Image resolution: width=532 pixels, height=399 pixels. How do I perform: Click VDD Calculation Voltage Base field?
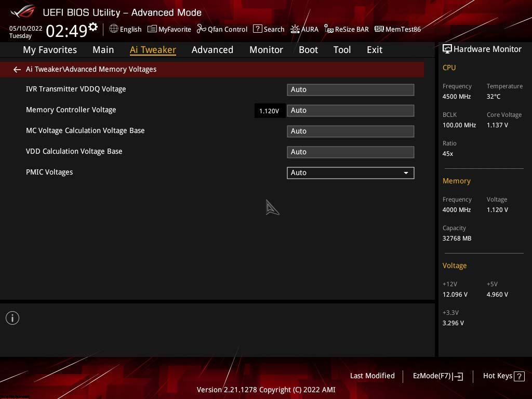(x=351, y=152)
